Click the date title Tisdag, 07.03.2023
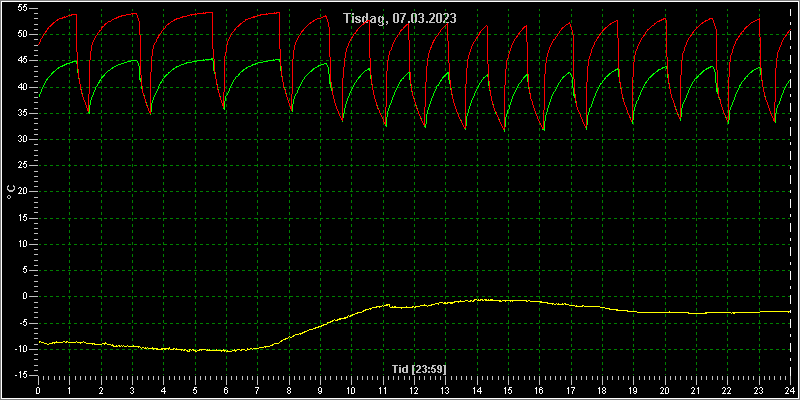The width and height of the screenshot is (800, 400). [400, 18]
